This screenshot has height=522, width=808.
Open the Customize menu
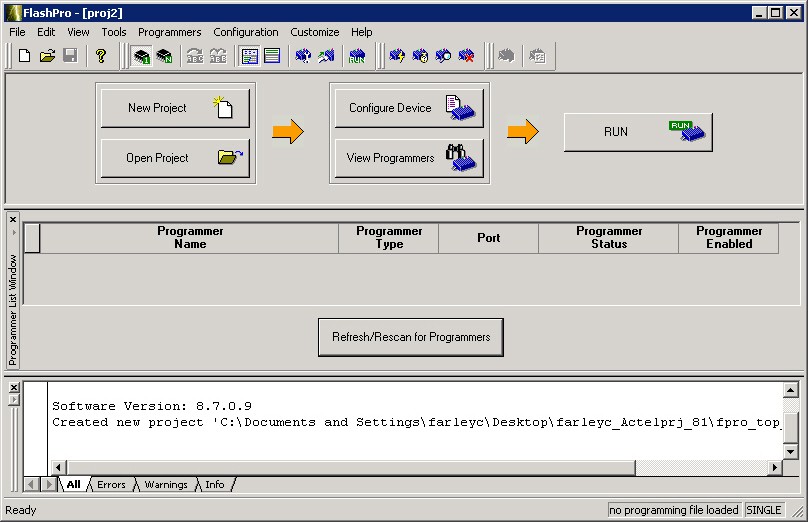click(x=314, y=32)
